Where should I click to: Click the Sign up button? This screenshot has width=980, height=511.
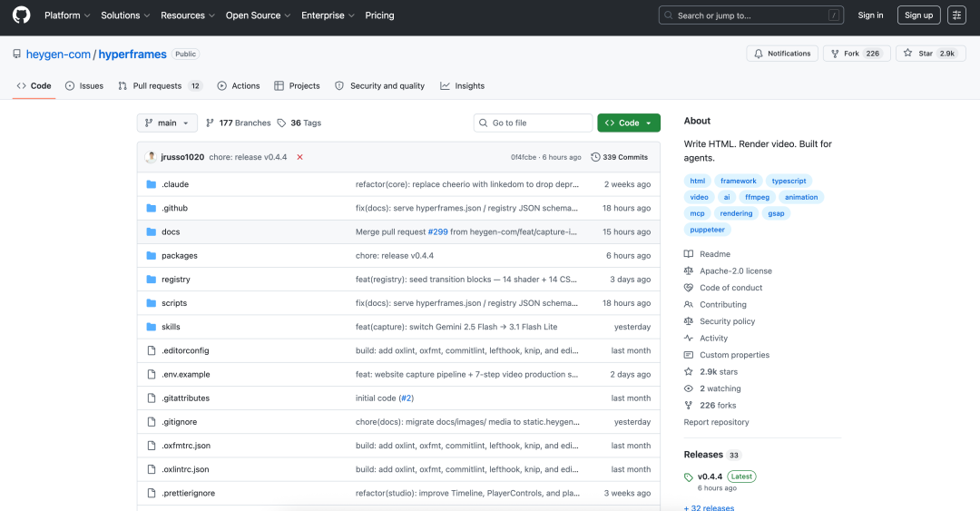918,15
